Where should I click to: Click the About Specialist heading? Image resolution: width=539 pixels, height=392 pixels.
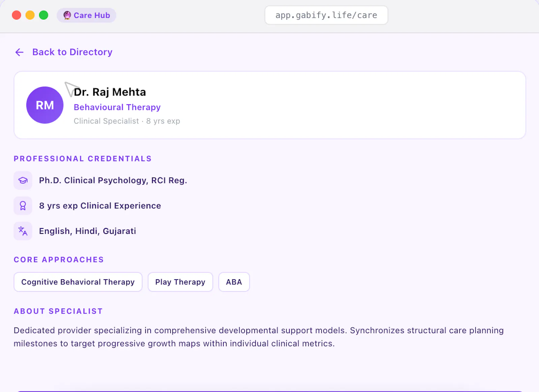58,311
